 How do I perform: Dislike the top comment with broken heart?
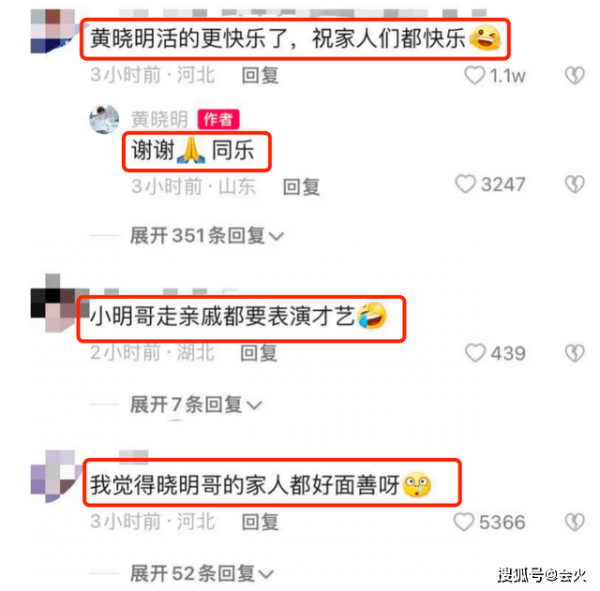(x=575, y=75)
